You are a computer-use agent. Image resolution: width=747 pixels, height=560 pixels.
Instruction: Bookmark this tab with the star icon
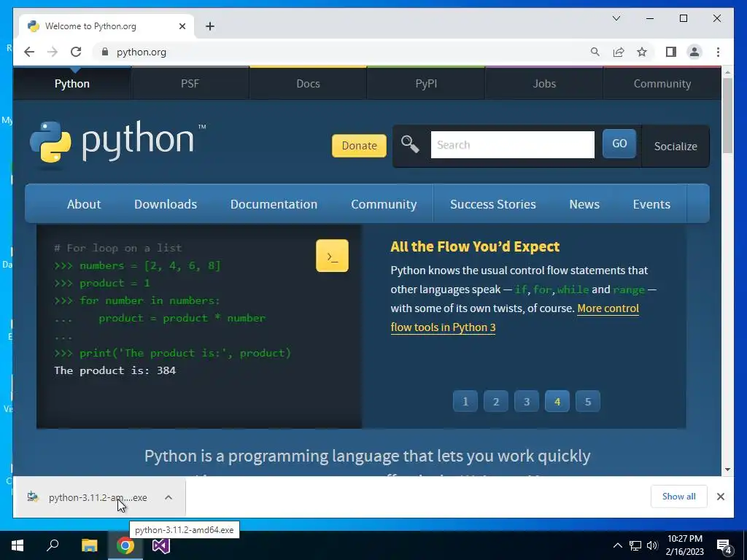(642, 52)
